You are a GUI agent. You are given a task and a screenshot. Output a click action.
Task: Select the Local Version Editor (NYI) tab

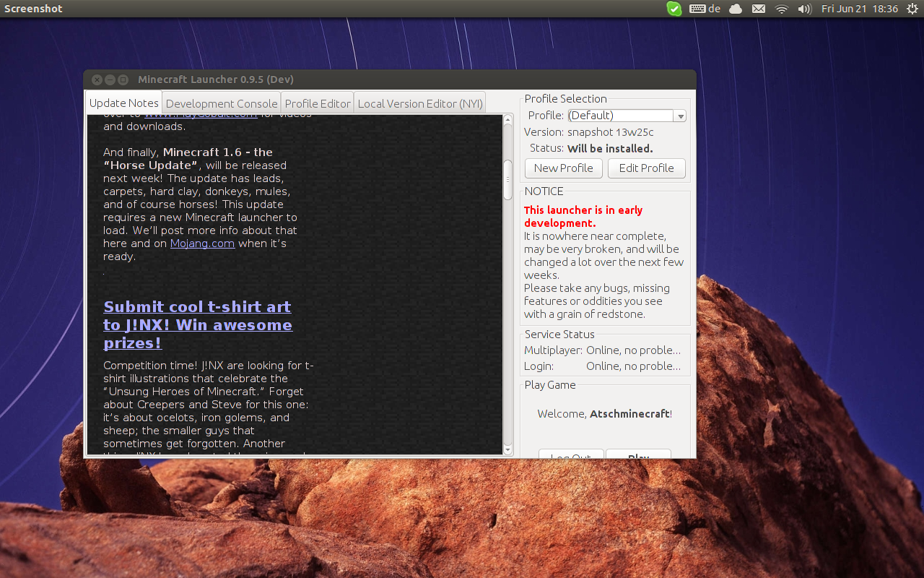tap(419, 103)
